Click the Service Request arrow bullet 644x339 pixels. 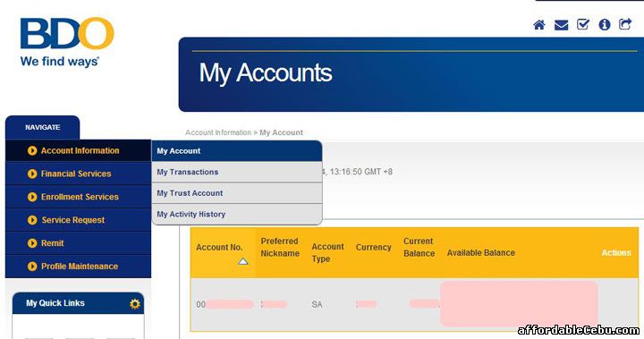tap(32, 220)
